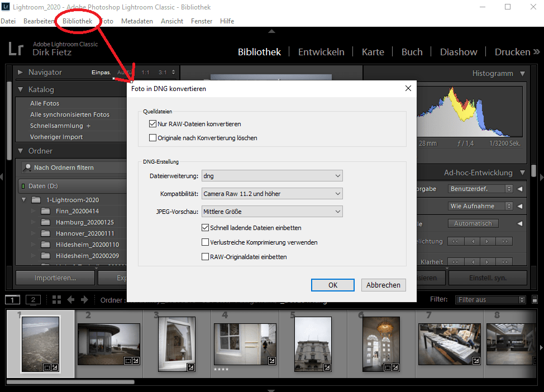Collapse the Katalog panel
The height and width of the screenshot is (392, 544).
[x=20, y=89]
